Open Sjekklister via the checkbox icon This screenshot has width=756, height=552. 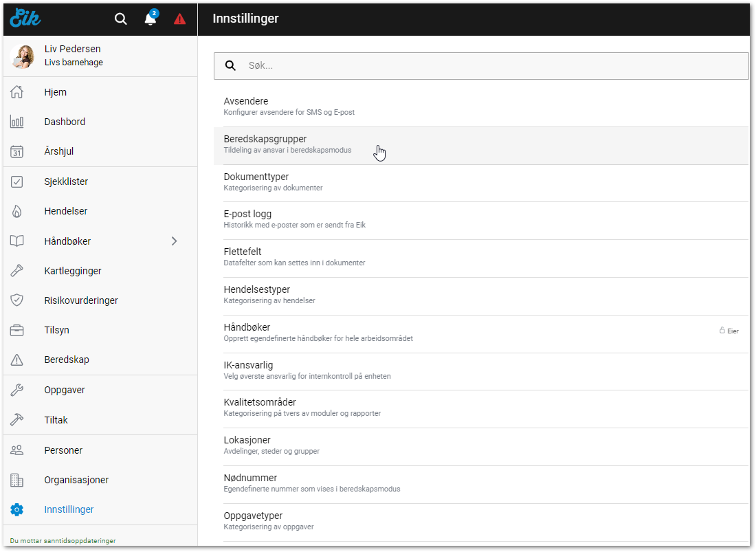pos(17,182)
